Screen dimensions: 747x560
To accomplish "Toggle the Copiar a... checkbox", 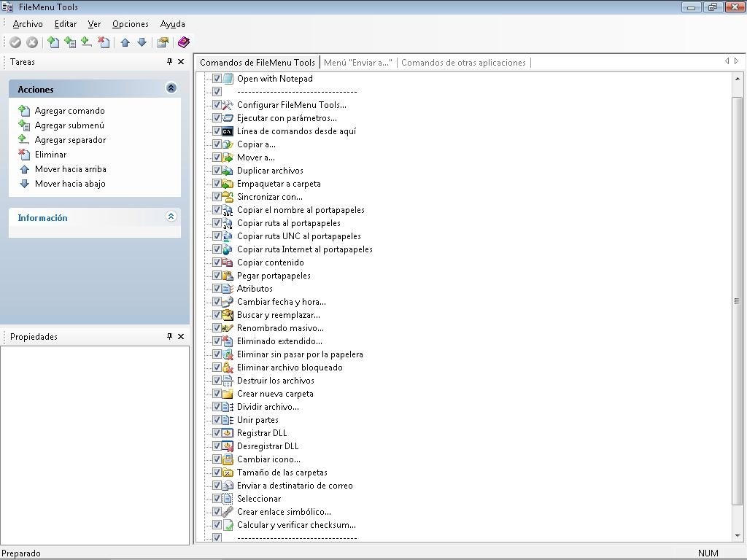I will pos(217,144).
